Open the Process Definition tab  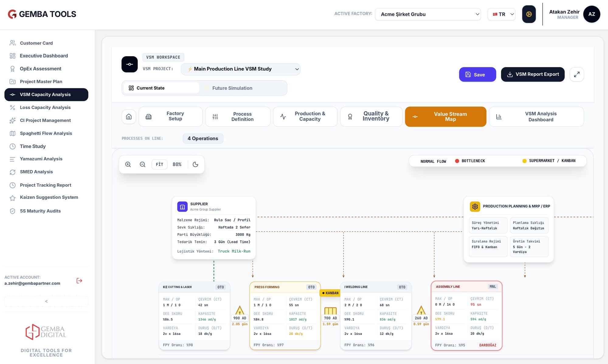point(238,117)
